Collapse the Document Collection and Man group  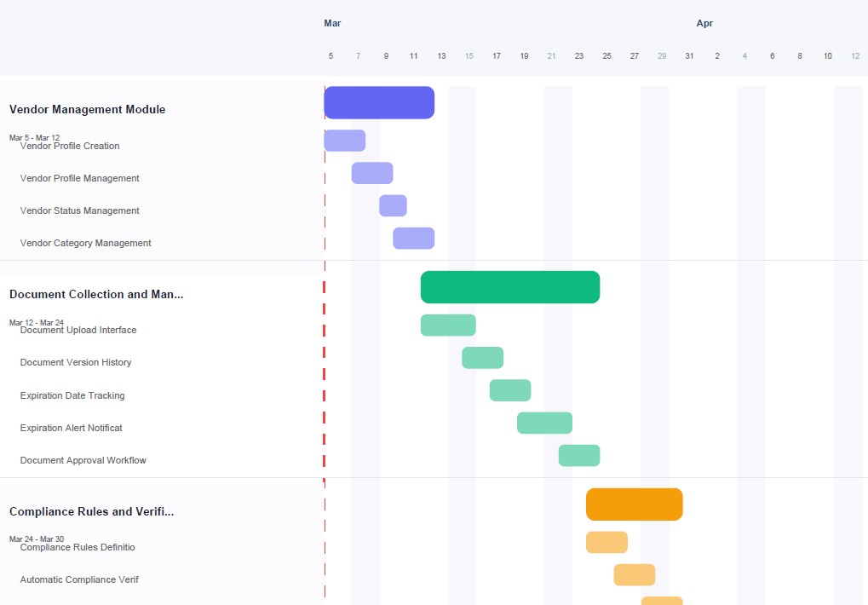pyautogui.click(x=95, y=294)
